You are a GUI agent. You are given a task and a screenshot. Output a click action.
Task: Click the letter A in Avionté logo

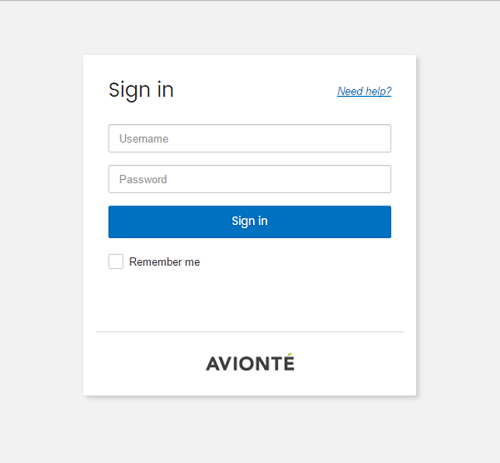point(214,364)
